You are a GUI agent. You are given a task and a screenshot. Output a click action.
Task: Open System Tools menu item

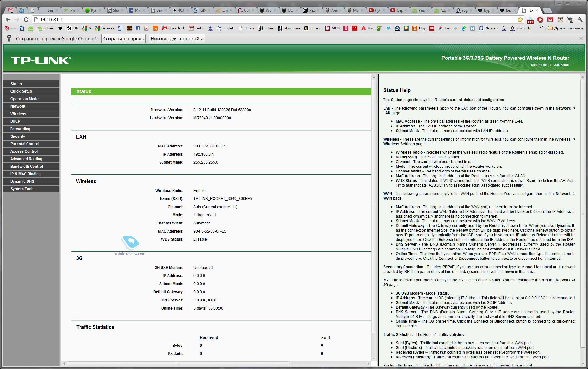click(31, 189)
